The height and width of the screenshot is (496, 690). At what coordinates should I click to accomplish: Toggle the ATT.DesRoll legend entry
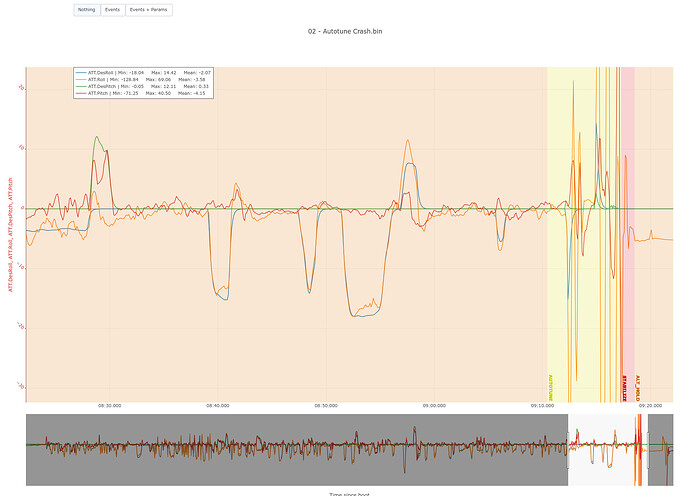[x=143, y=73]
